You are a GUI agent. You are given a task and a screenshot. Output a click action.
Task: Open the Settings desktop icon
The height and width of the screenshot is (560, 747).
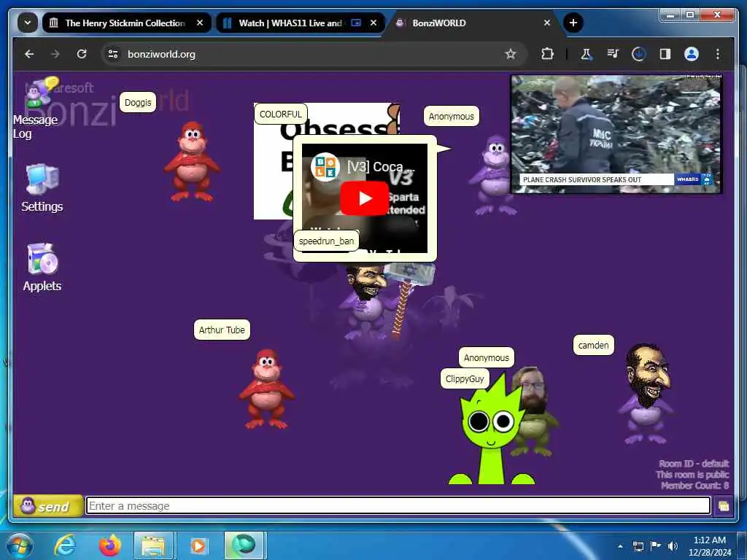tap(42, 187)
